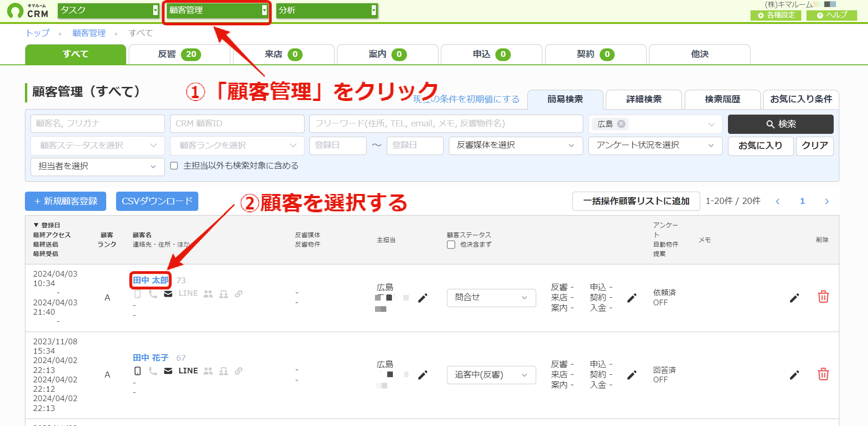Delete 田中 花子 with trash icon

click(x=823, y=374)
